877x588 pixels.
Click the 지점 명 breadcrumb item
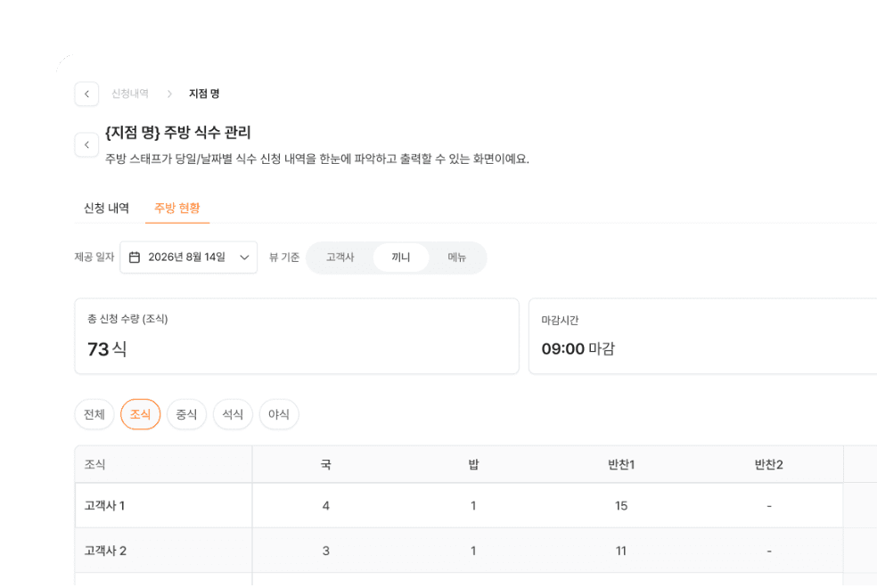(204, 94)
